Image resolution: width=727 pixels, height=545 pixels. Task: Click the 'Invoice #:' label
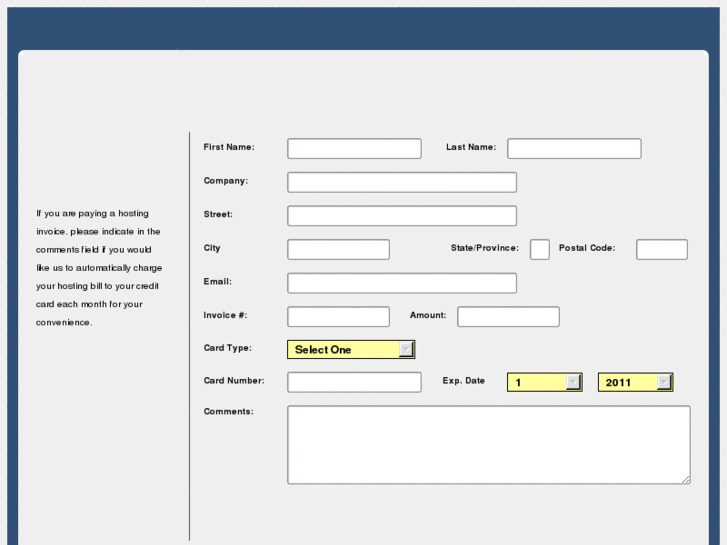point(225,315)
